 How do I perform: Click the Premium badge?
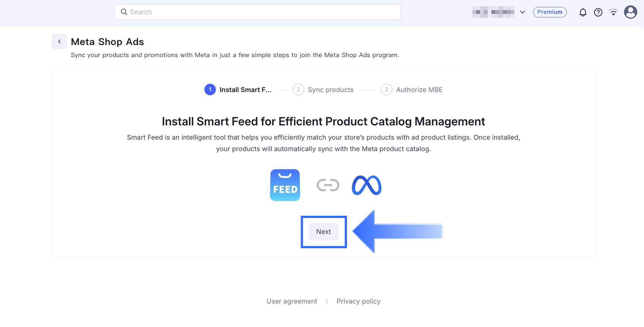[x=550, y=12]
